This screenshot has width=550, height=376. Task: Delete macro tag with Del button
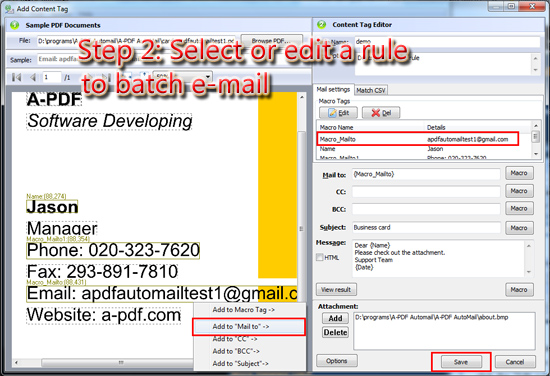coord(381,113)
